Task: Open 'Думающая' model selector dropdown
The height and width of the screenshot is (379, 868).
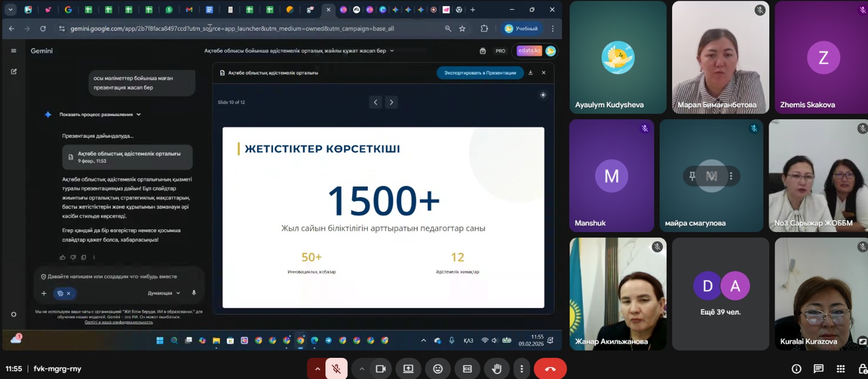Action: coord(163,293)
